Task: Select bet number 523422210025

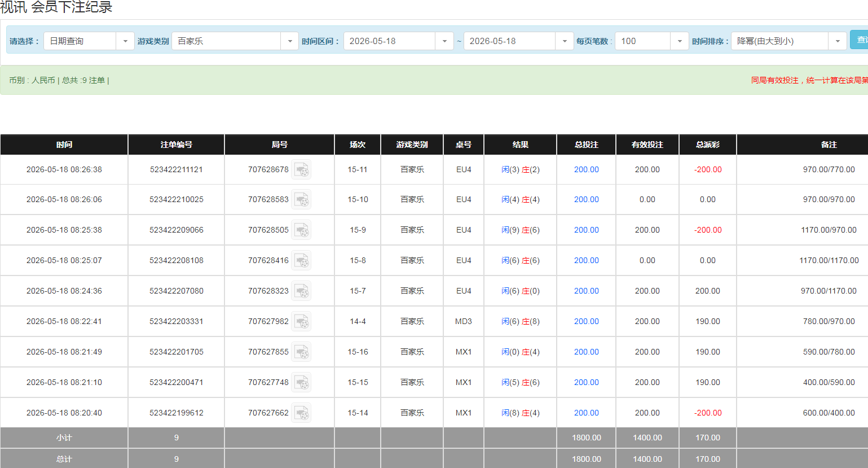Action: coord(177,199)
